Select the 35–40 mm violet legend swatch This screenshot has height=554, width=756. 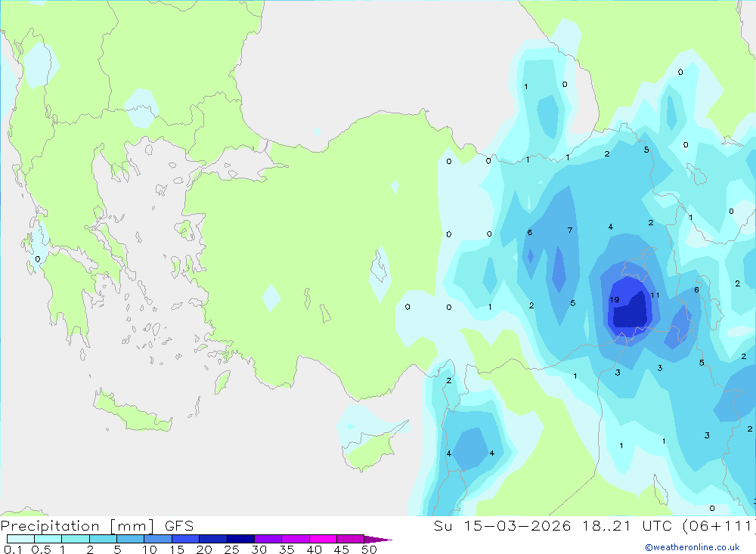tap(295, 539)
